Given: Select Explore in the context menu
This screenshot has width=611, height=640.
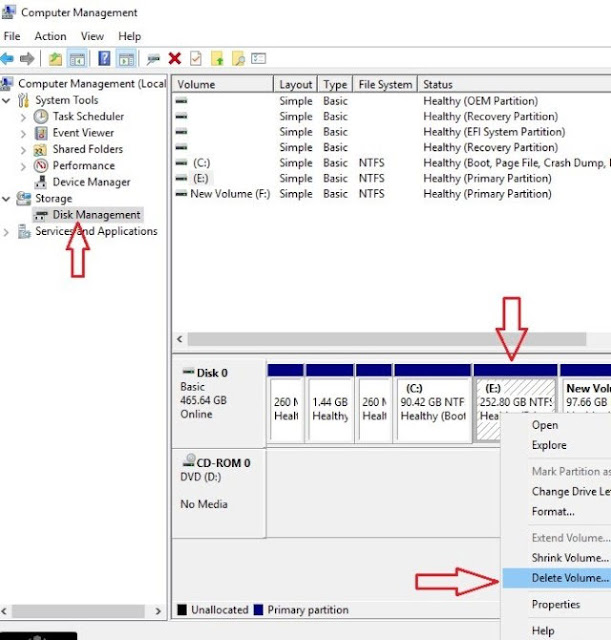Looking at the screenshot, I should coord(557,445).
